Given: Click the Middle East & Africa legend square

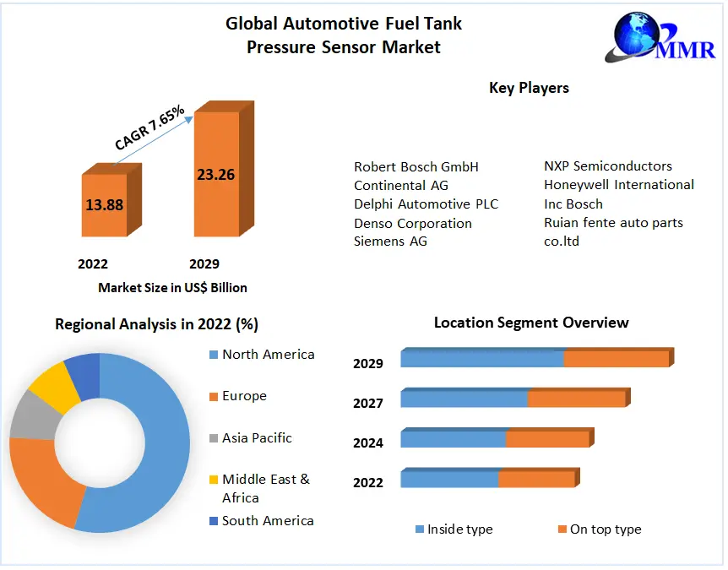Looking at the screenshot, I should (214, 480).
